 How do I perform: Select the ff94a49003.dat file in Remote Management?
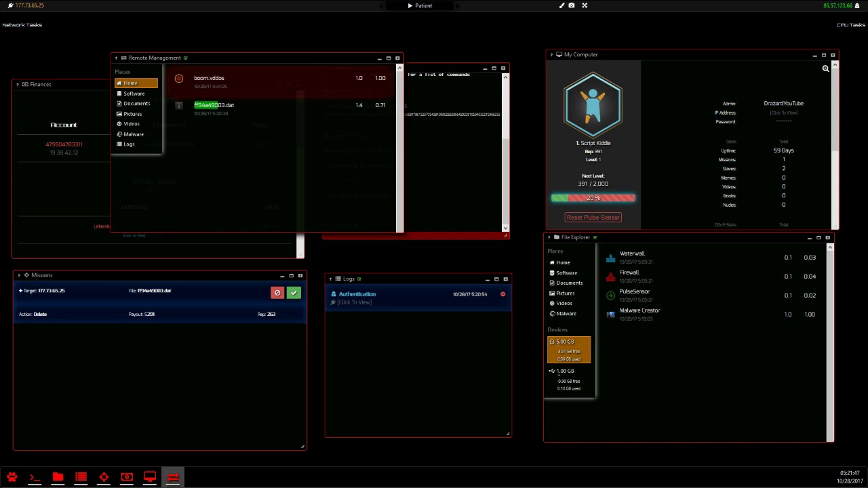pyautogui.click(x=214, y=105)
